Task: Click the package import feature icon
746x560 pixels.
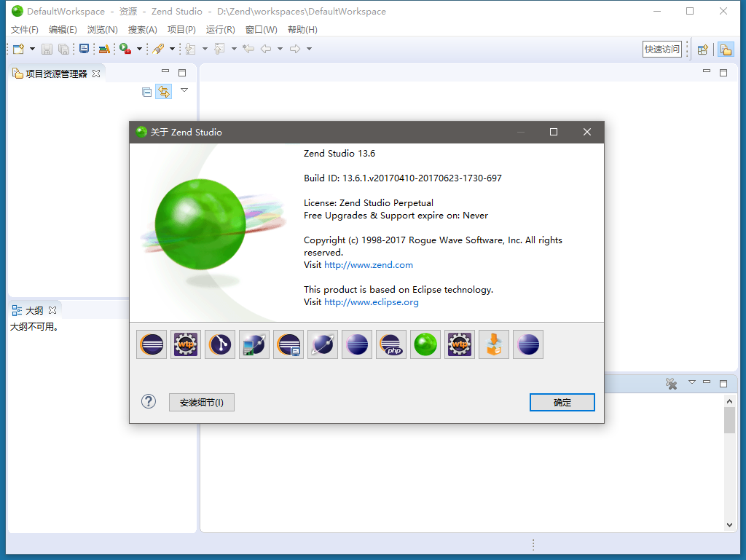Action: (x=493, y=344)
